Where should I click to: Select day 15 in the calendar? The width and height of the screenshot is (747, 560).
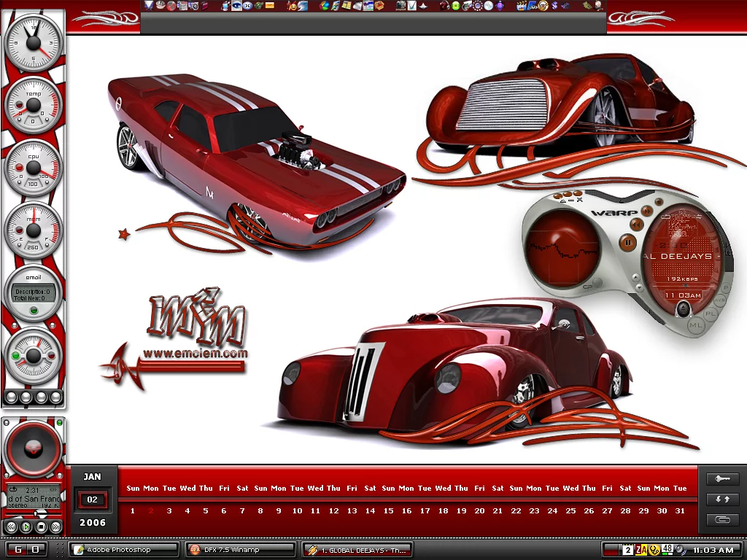click(x=388, y=511)
